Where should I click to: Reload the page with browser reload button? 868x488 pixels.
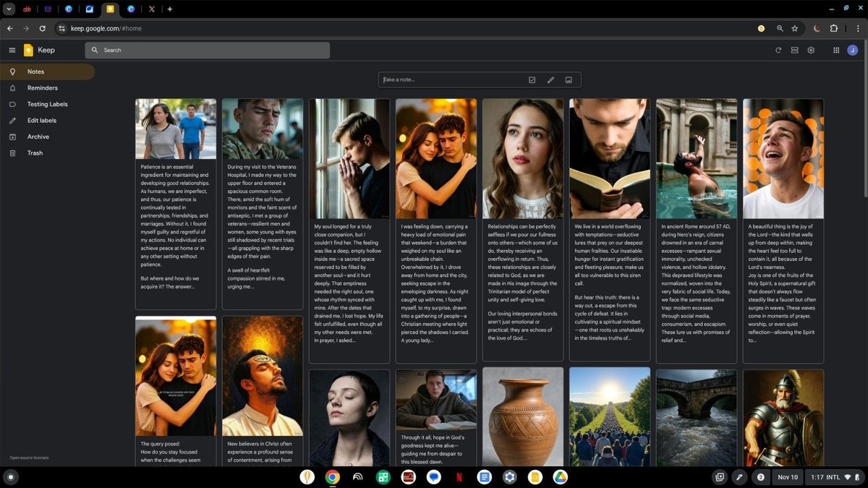click(x=43, y=28)
